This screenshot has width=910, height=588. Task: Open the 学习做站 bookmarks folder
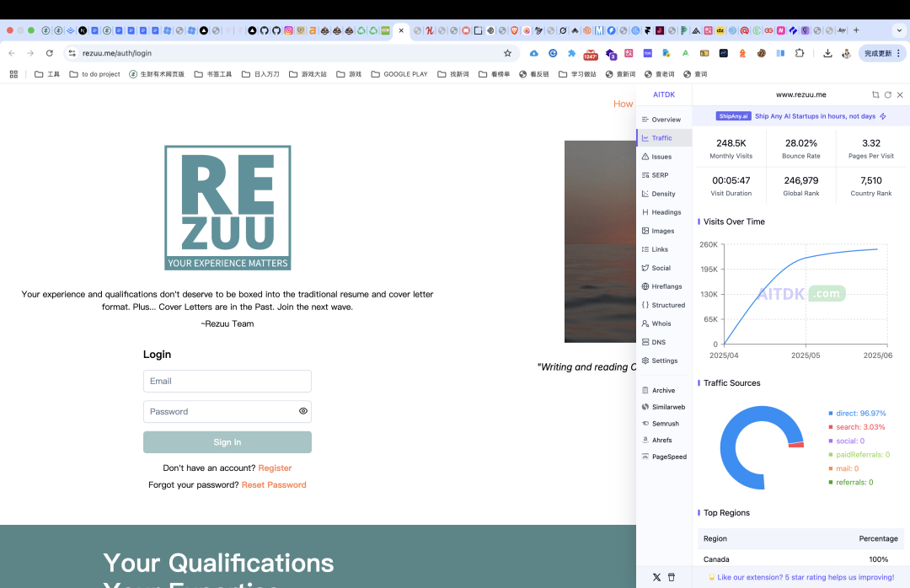[x=577, y=74]
